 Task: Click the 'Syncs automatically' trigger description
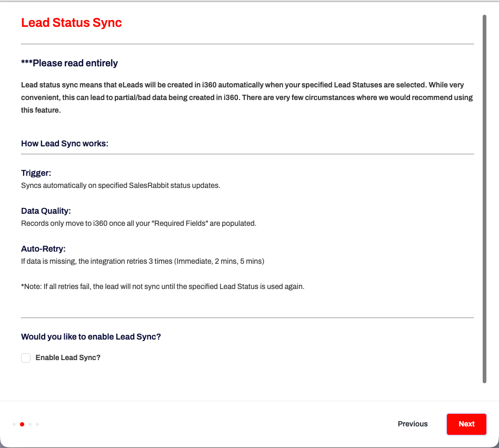click(x=121, y=185)
